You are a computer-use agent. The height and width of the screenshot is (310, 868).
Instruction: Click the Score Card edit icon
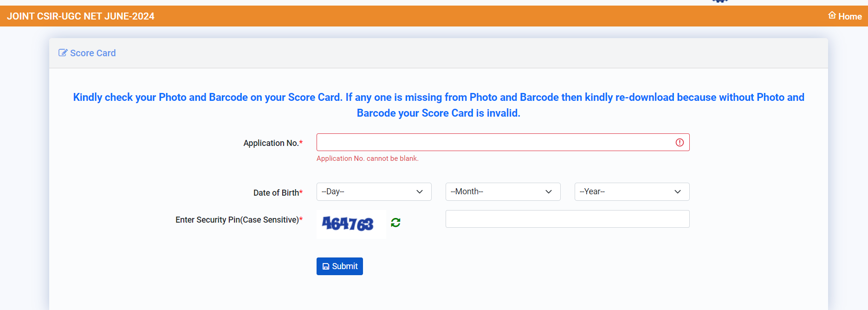(x=63, y=53)
